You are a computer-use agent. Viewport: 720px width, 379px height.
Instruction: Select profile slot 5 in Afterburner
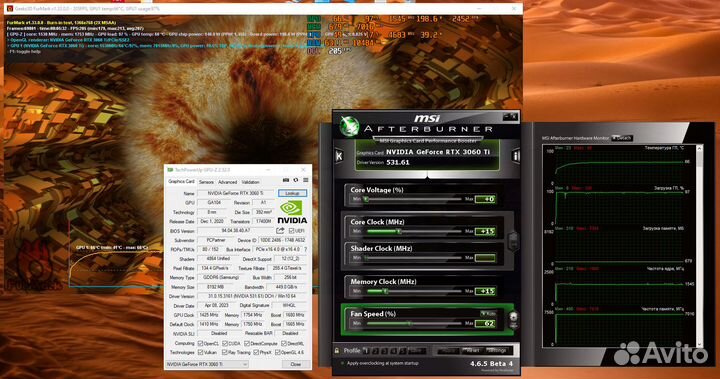(x=403, y=351)
